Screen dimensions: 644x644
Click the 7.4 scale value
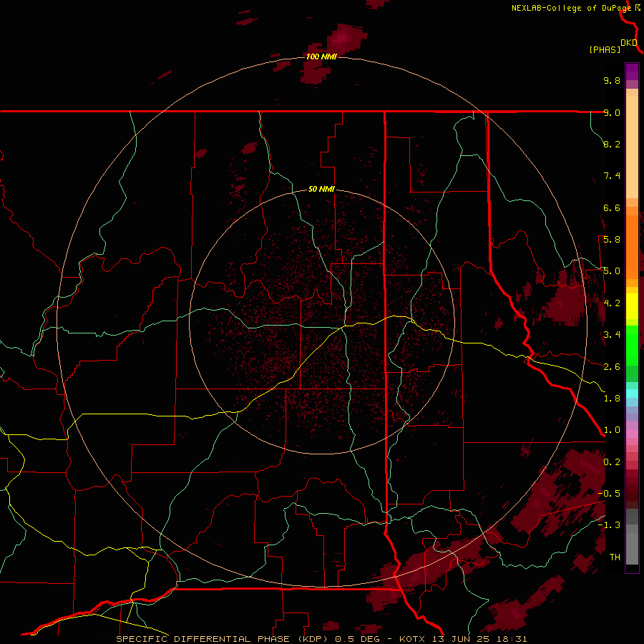612,176
